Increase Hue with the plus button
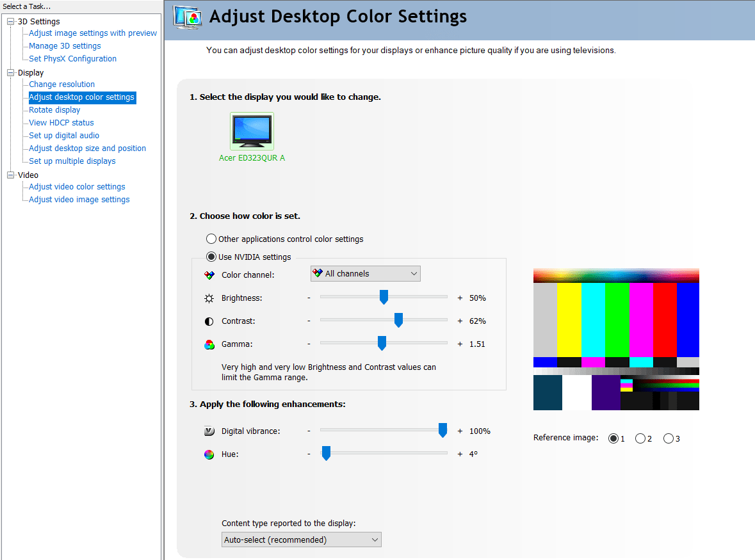The height and width of the screenshot is (560, 755). pyautogui.click(x=460, y=454)
